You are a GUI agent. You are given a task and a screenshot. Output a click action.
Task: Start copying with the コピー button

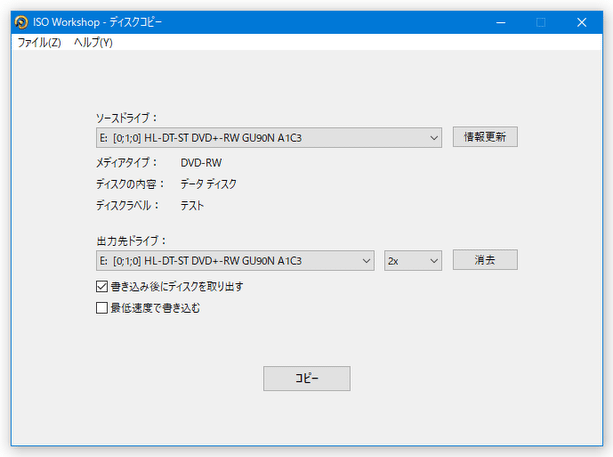(306, 379)
